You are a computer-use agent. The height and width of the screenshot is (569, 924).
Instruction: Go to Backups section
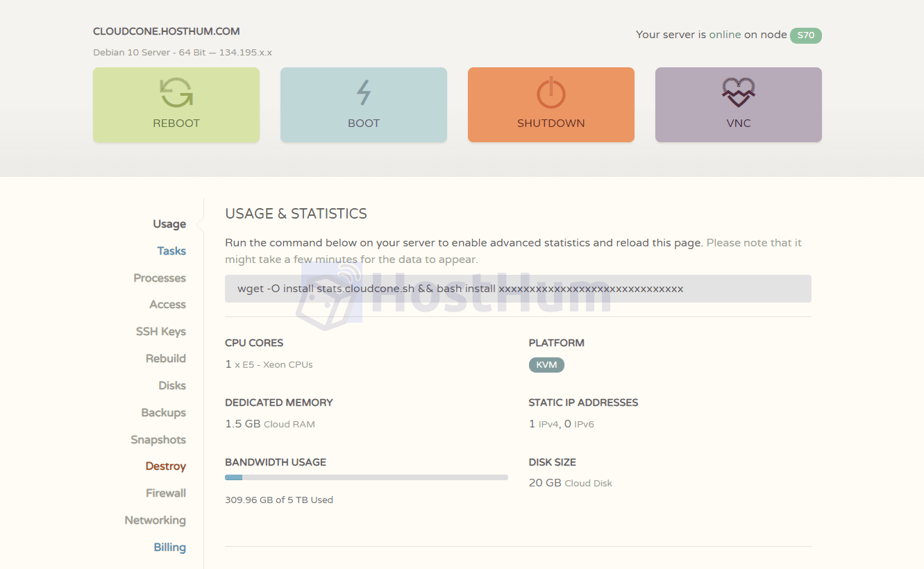coord(164,413)
